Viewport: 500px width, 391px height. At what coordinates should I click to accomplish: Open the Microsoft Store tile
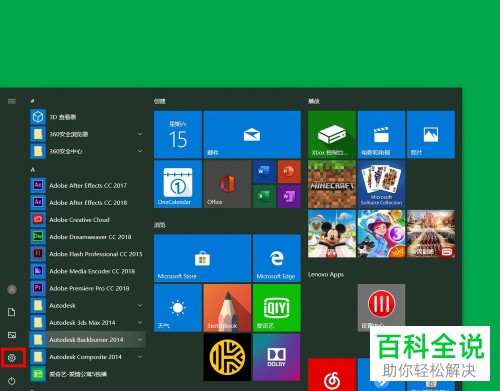[203, 258]
